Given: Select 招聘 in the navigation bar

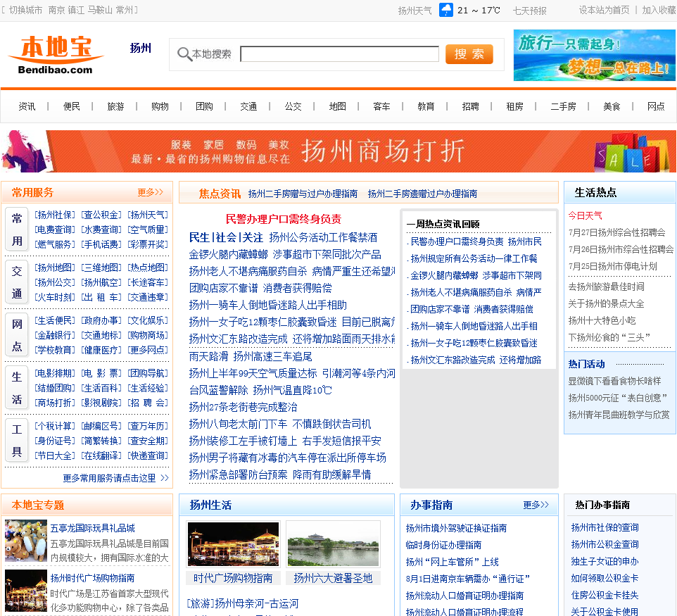Looking at the screenshot, I should point(471,106).
